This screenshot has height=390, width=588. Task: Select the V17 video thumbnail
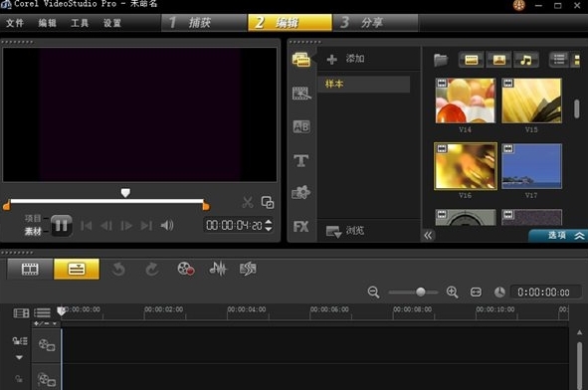pos(531,166)
